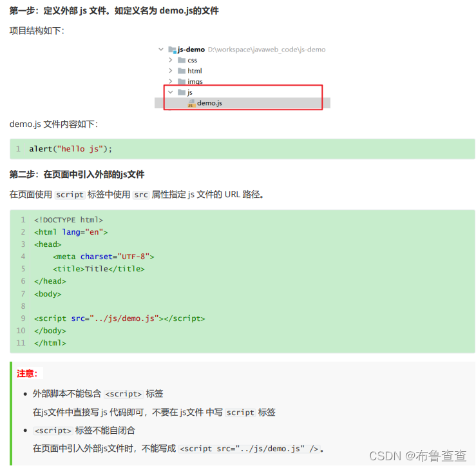The width and height of the screenshot is (476, 468).
Task: Select the imgs folder name
Action: click(195, 81)
